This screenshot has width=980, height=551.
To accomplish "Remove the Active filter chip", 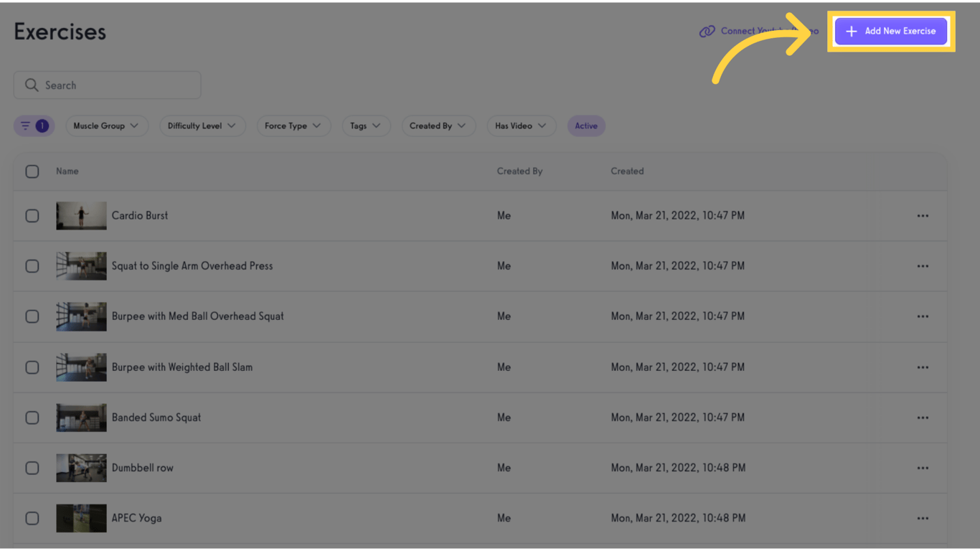I will (586, 126).
